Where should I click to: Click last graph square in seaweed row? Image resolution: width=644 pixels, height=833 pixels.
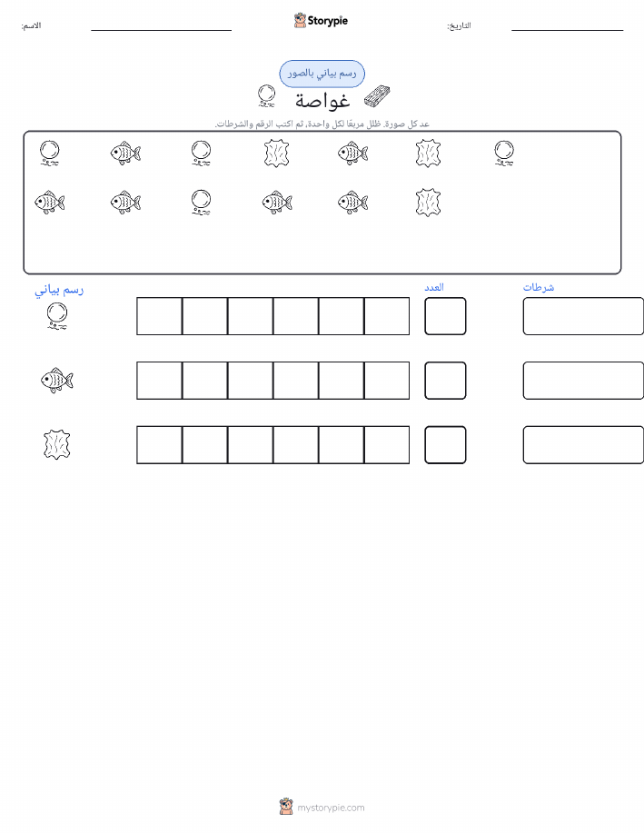387,444
